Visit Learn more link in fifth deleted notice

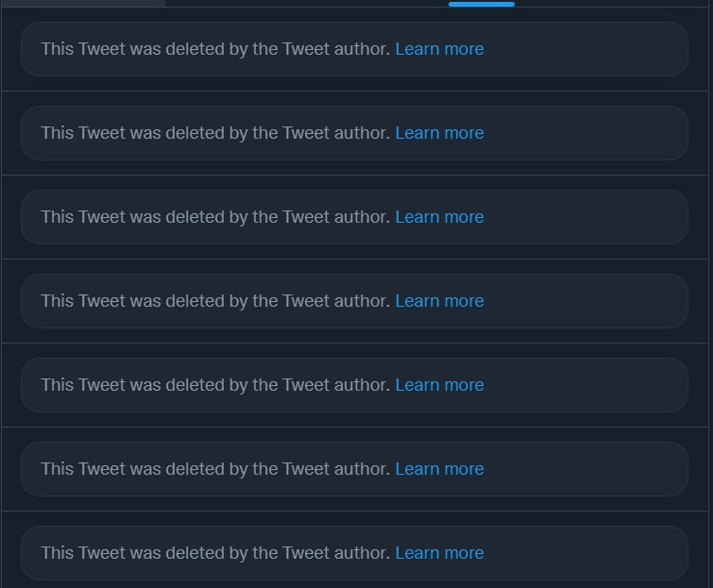(439, 385)
